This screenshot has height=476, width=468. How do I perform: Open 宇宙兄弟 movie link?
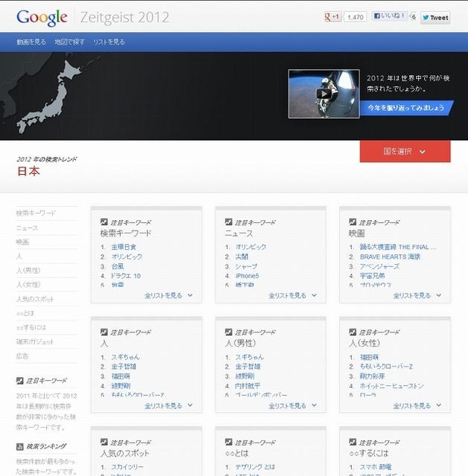[x=372, y=276]
